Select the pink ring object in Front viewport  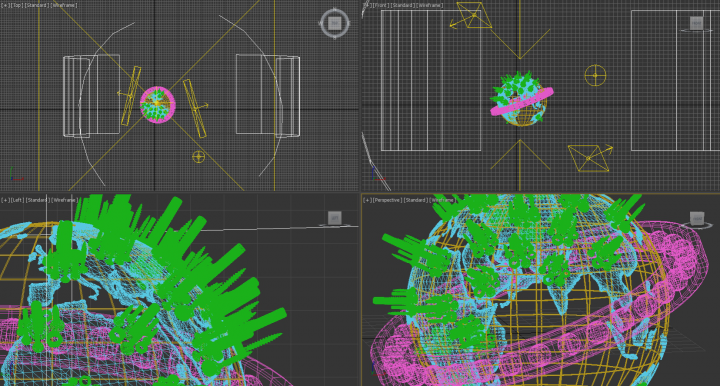pos(522,102)
